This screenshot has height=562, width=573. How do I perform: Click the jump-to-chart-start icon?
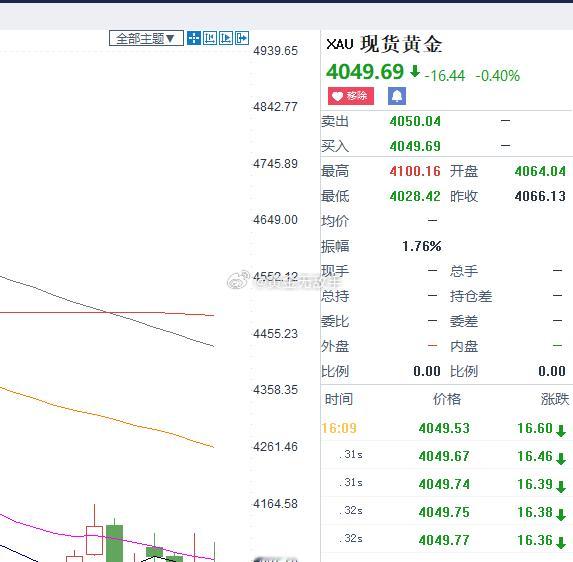click(210, 38)
